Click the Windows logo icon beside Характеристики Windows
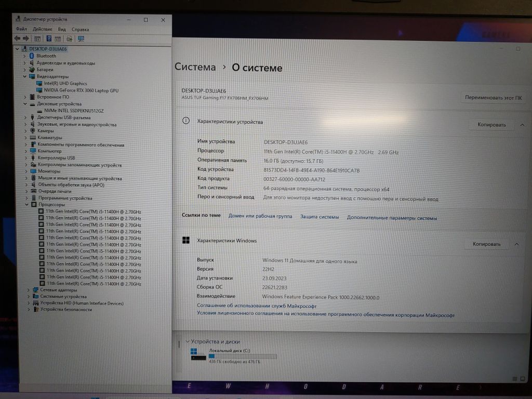 click(185, 241)
